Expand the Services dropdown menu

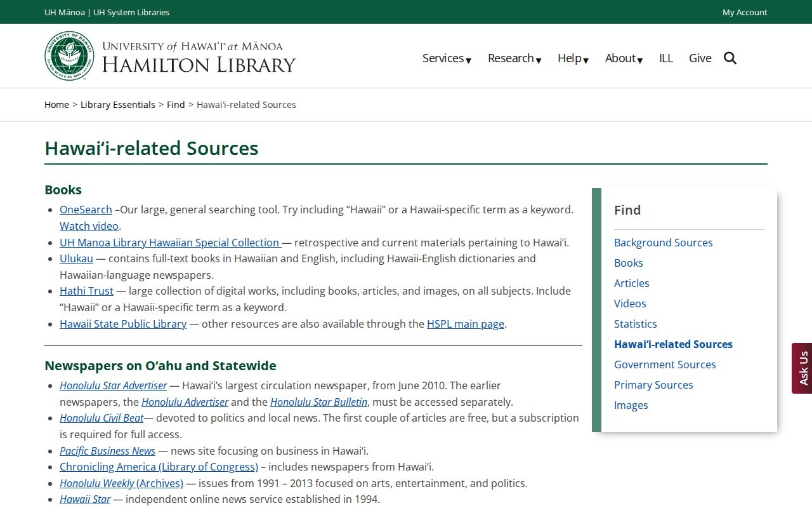[x=447, y=58]
